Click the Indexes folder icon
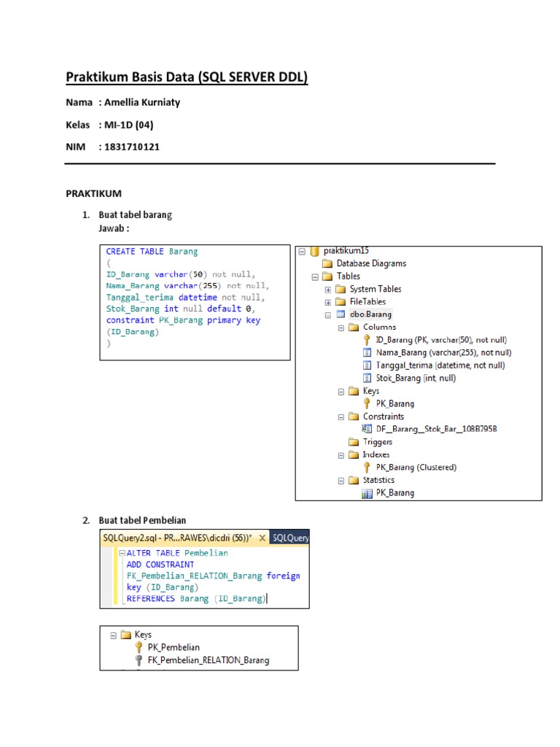 pyautogui.click(x=354, y=454)
